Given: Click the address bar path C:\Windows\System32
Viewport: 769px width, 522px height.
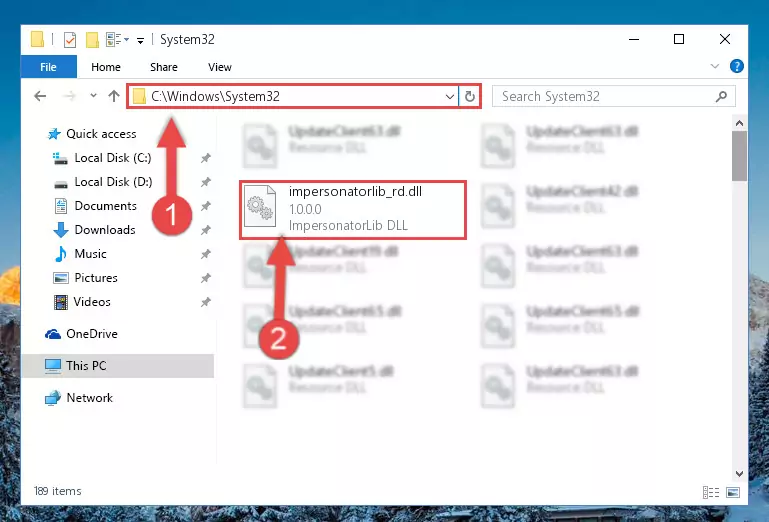Looking at the screenshot, I should click(215, 96).
